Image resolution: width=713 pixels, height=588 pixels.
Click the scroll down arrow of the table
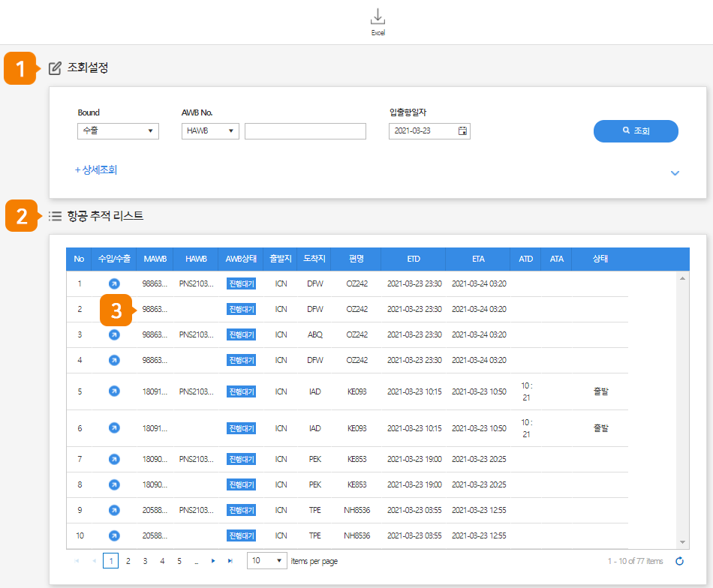coord(682,542)
